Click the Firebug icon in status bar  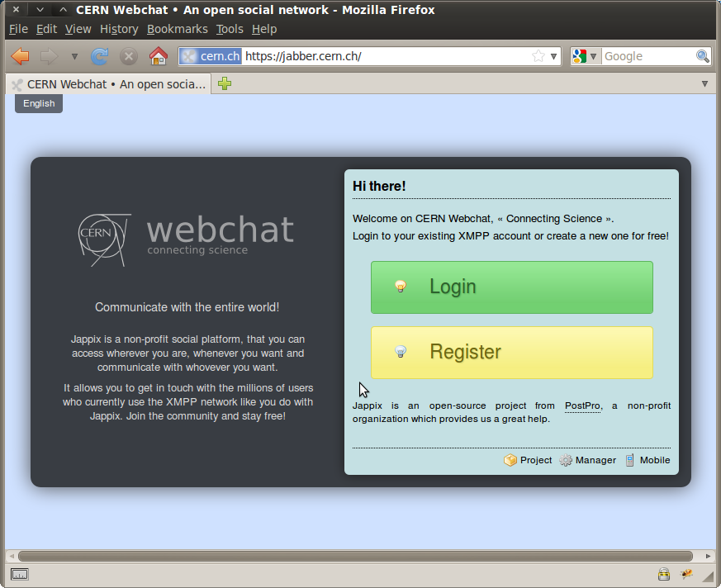click(x=686, y=574)
